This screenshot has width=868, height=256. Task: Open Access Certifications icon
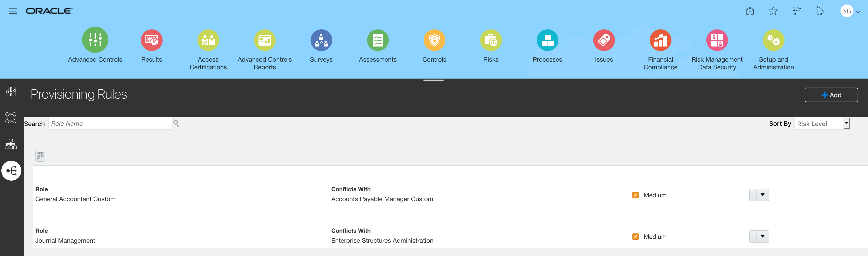[x=208, y=40]
